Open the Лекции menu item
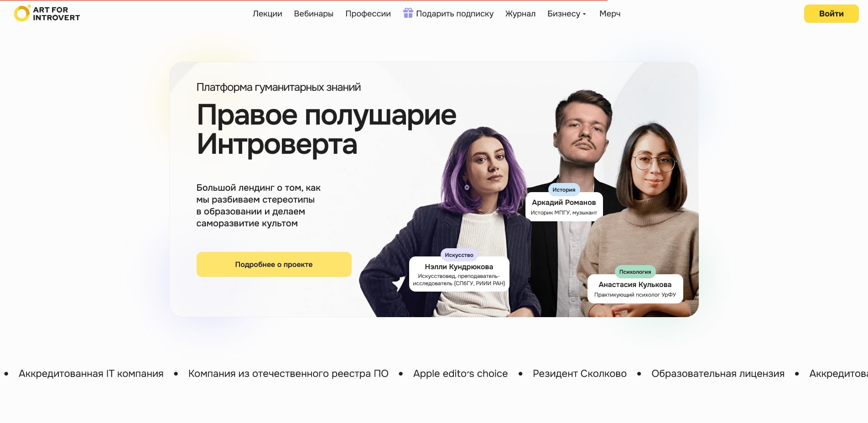868x423 pixels. (x=267, y=14)
